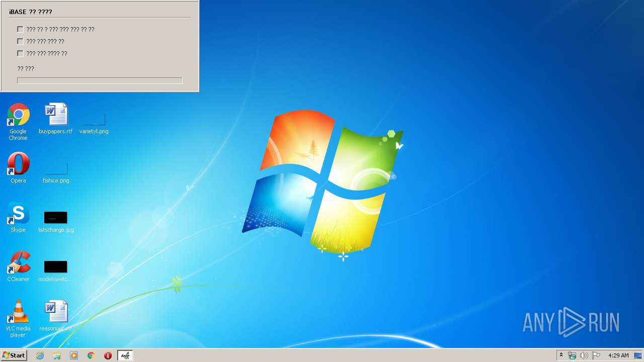The width and height of the screenshot is (644, 362).
Task: Launch the CCleaner desktop shortcut
Action: [18, 266]
